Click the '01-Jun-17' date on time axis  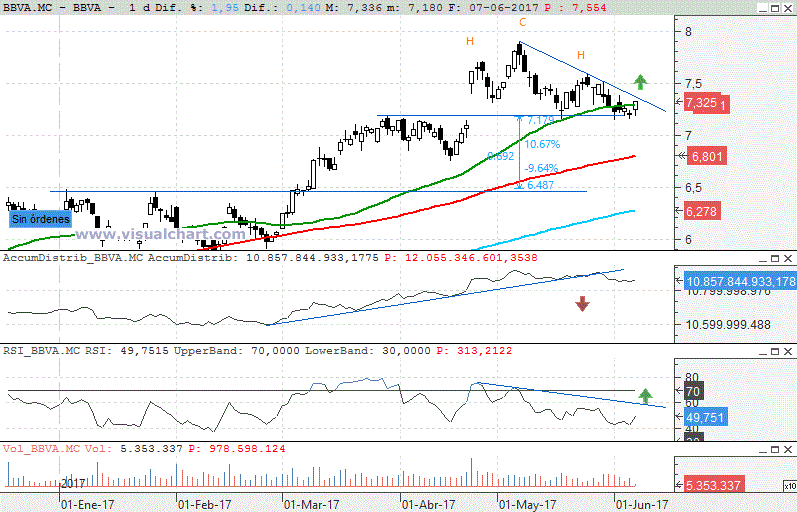(x=642, y=505)
